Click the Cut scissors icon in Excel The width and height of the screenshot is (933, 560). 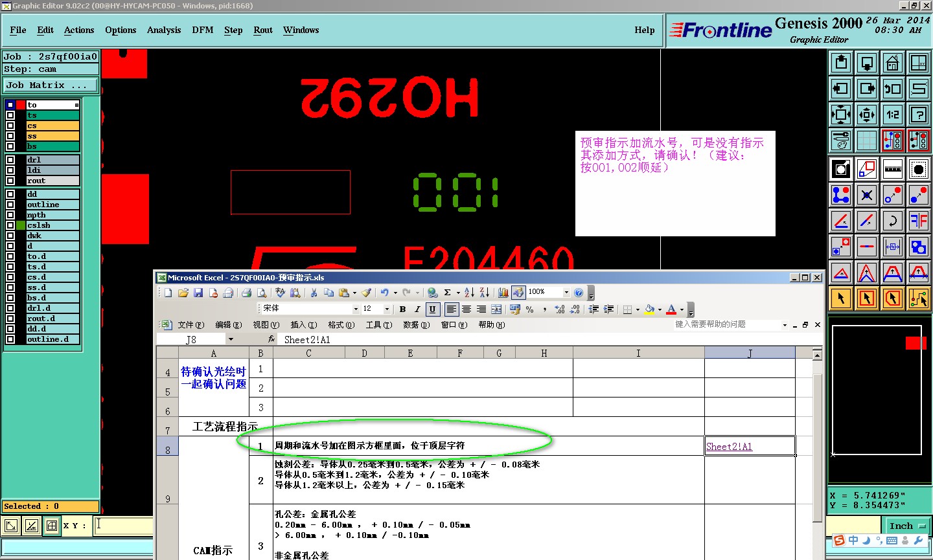pyautogui.click(x=314, y=293)
